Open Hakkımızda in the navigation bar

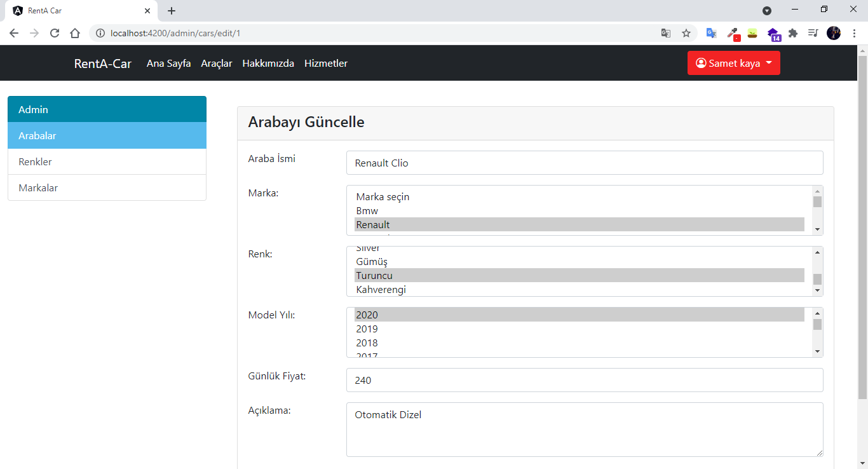[x=268, y=64]
